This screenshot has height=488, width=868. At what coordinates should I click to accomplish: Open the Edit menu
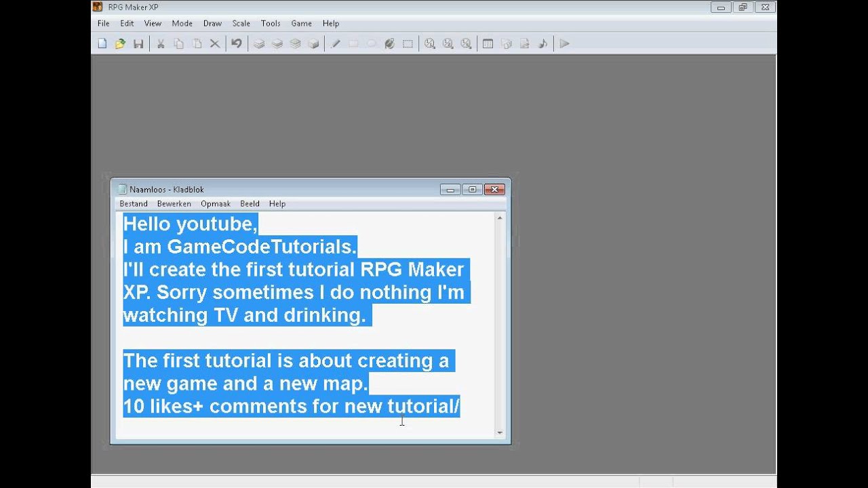[127, 23]
